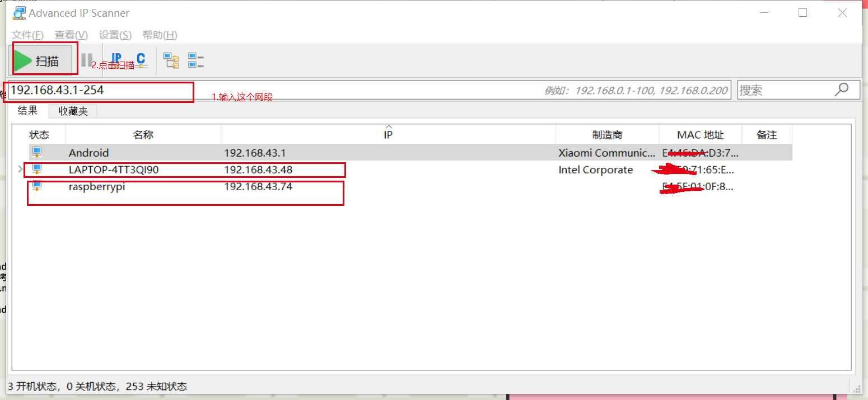Select the raspberrypi device name
This screenshot has height=400, width=868.
click(96, 187)
